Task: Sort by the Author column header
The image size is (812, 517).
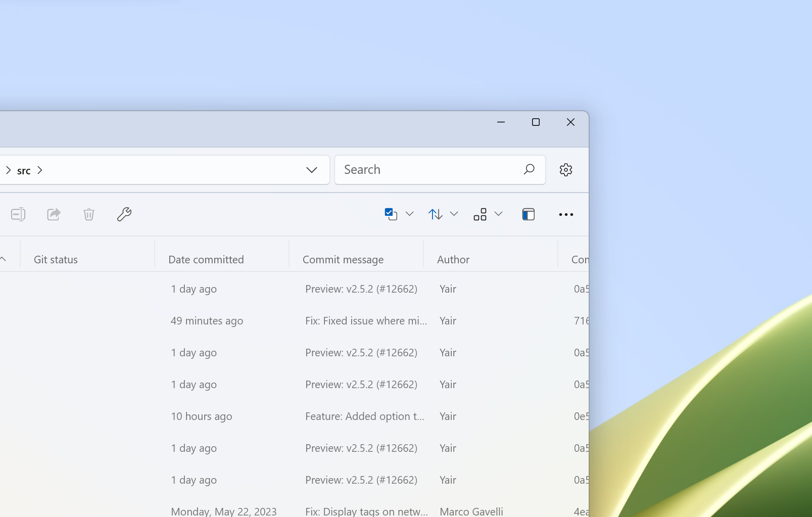Action: click(453, 259)
